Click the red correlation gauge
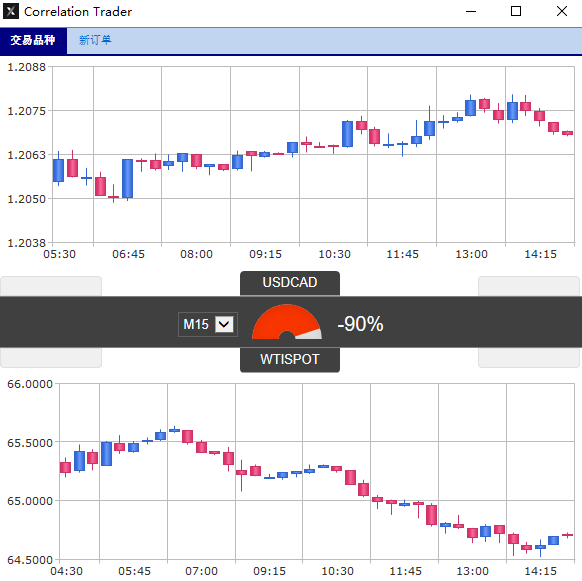 [287, 321]
